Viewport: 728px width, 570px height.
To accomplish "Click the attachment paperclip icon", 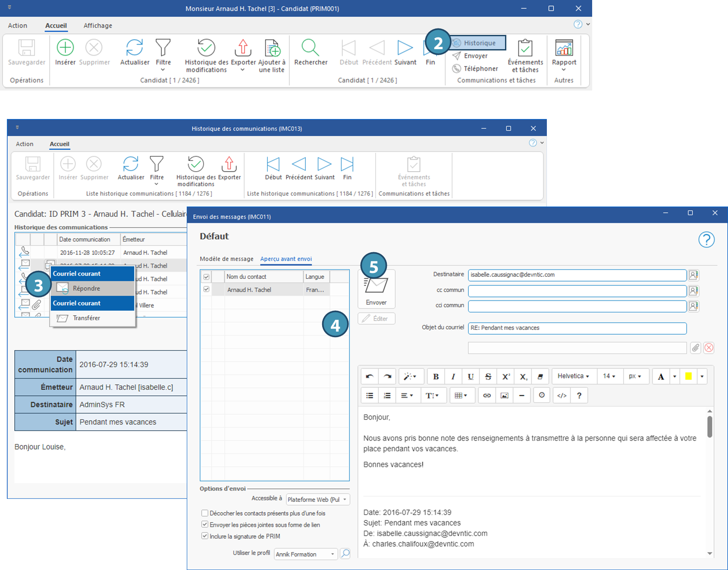I will (695, 348).
